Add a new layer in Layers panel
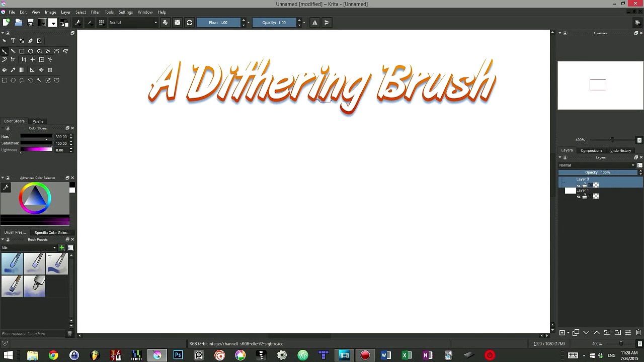The height and width of the screenshot is (362, 644). [x=562, y=332]
